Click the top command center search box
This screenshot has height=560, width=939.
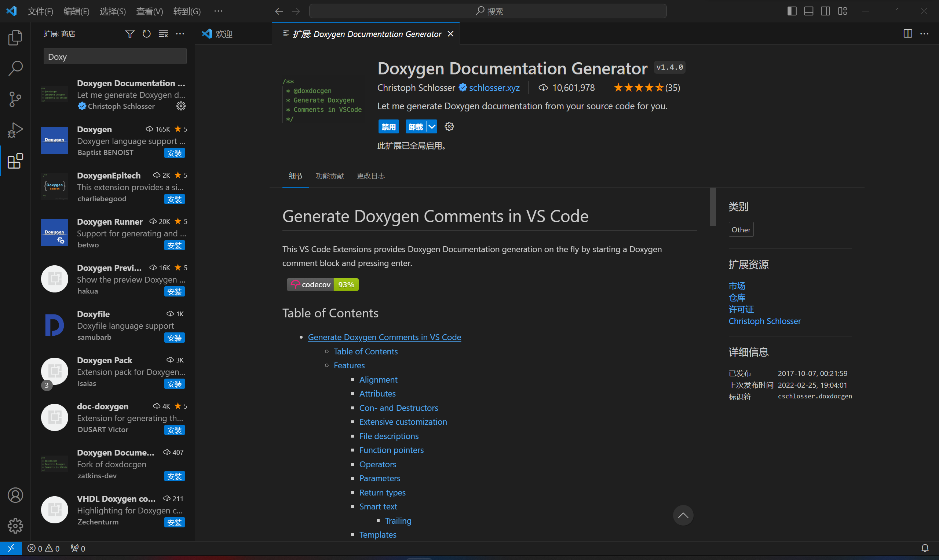[487, 11]
